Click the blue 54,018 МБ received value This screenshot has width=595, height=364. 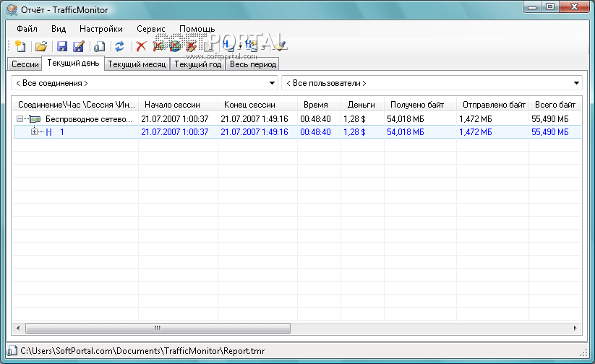[x=406, y=132]
